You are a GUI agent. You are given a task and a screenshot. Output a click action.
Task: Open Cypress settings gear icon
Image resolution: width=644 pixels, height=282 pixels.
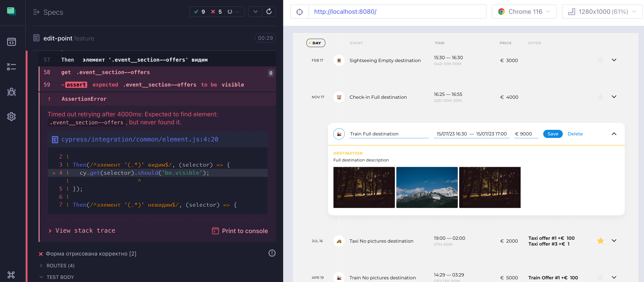click(x=12, y=117)
